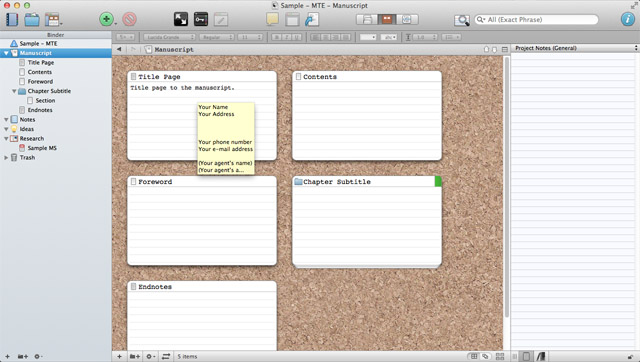Switch to Outliner view mode
The image size is (640, 362).
407,19
